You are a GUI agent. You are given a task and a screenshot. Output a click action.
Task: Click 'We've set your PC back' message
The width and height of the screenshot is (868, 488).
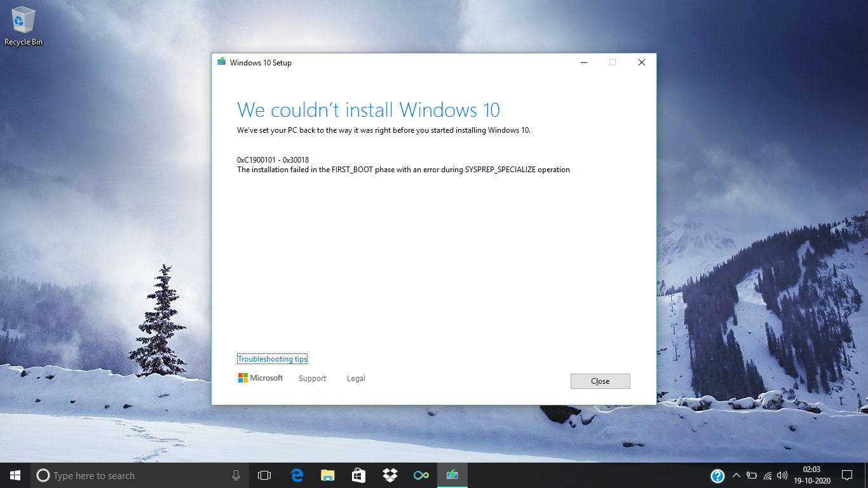(x=384, y=130)
